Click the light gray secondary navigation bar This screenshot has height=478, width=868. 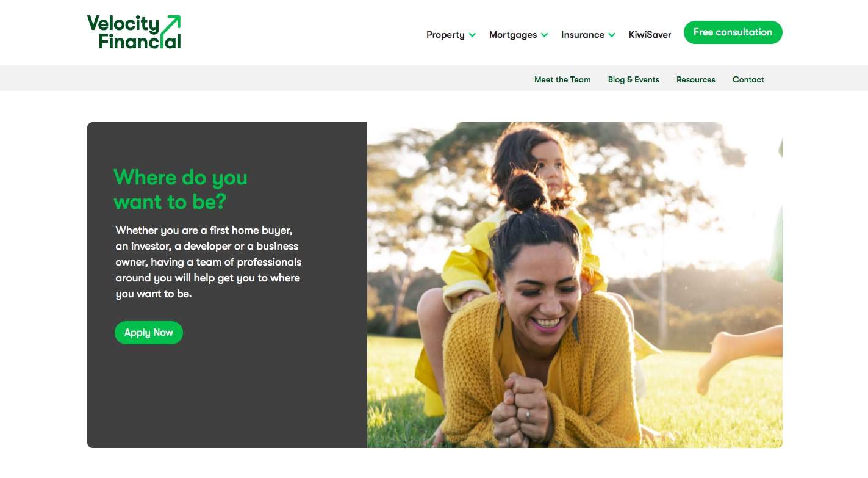coord(434,78)
